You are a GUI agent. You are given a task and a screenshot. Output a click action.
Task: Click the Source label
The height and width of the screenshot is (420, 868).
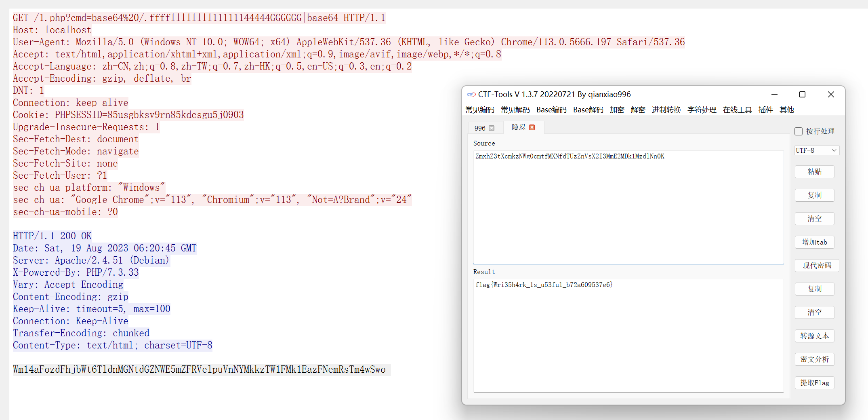(x=484, y=144)
